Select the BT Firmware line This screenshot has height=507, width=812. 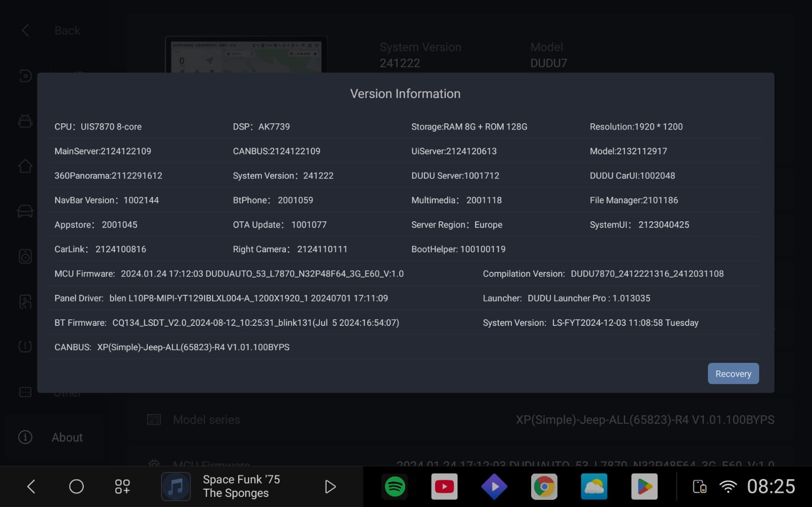pyautogui.click(x=226, y=323)
